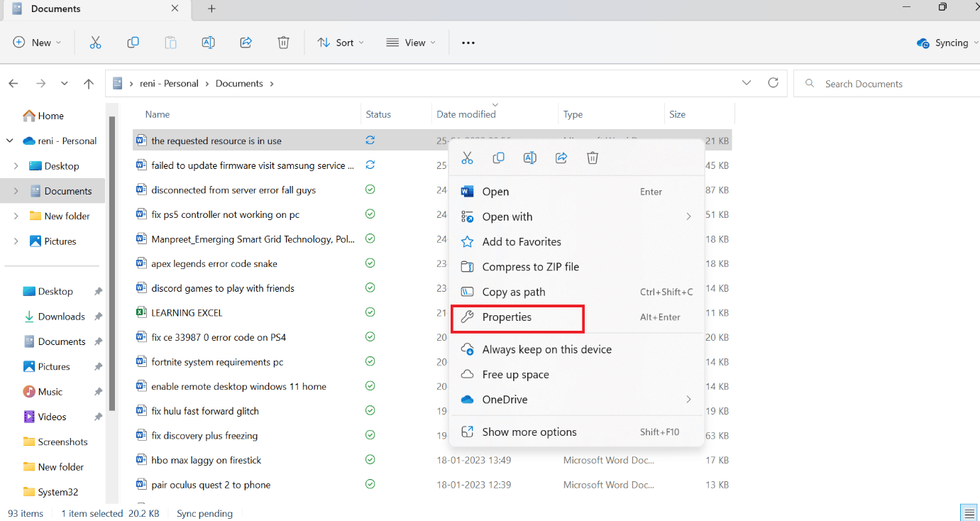Open the See more ellipsis menu in the toolbar
This screenshot has width=980, height=521.
pos(468,43)
